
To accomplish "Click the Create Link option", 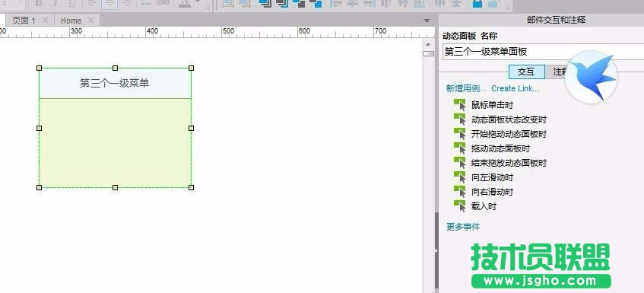I will coord(515,88).
